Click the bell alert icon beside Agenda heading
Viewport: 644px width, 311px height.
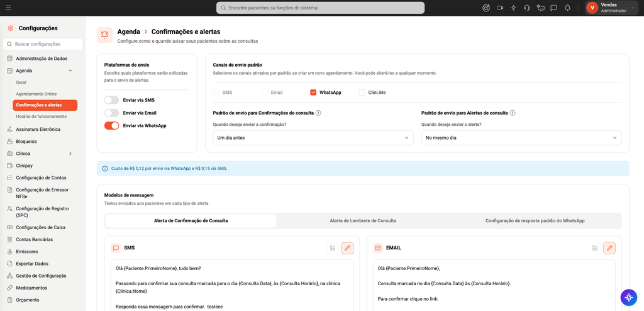(104, 35)
